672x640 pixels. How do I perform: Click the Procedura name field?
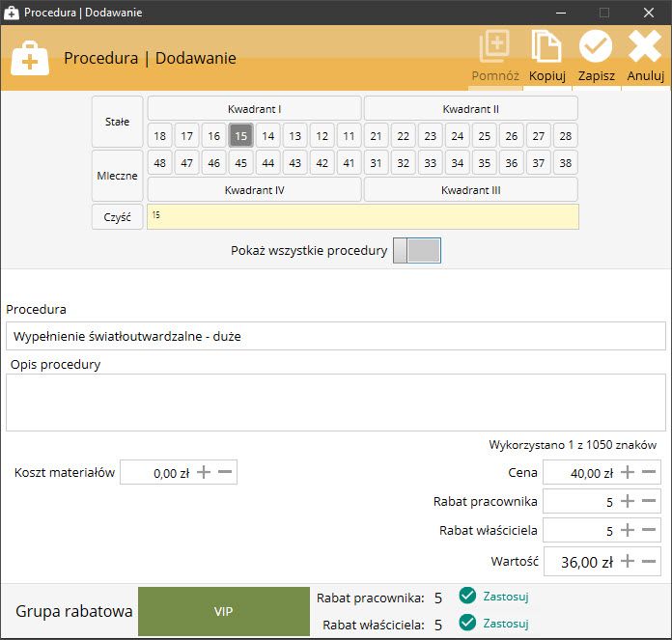click(336, 336)
